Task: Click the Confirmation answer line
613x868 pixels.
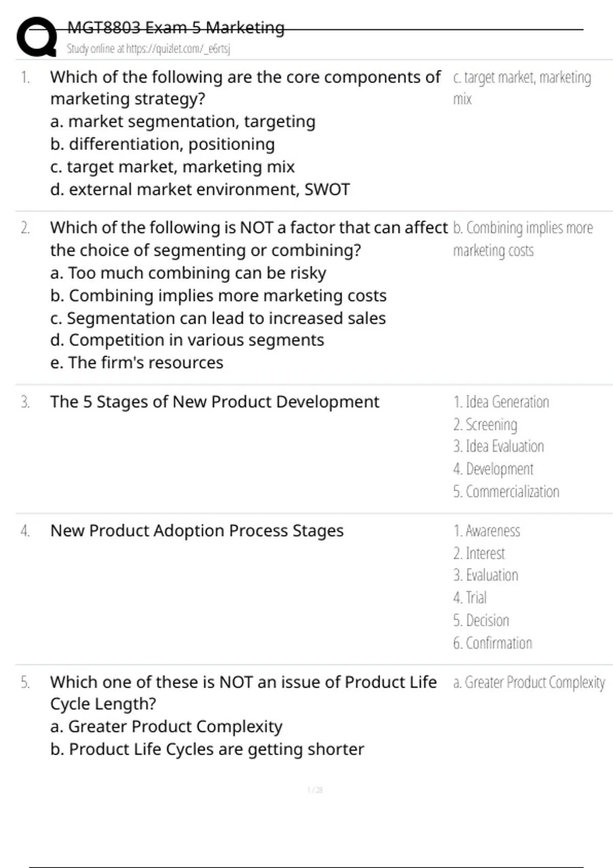Action: coord(492,643)
